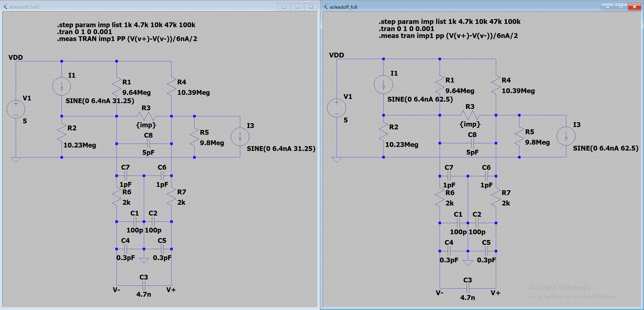Screen dimensions: 644x310
Task: Click C8 capacitor symbol in acleadoff_full2 schematic
Action: [148, 144]
